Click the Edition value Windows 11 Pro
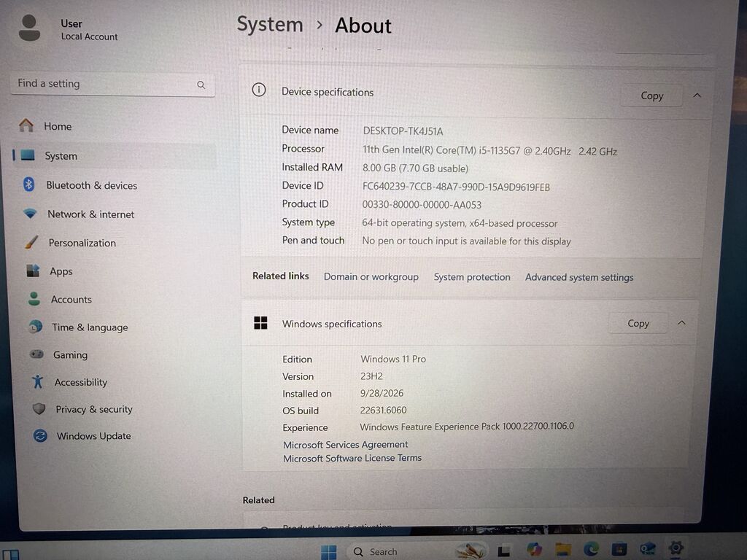 coord(393,359)
